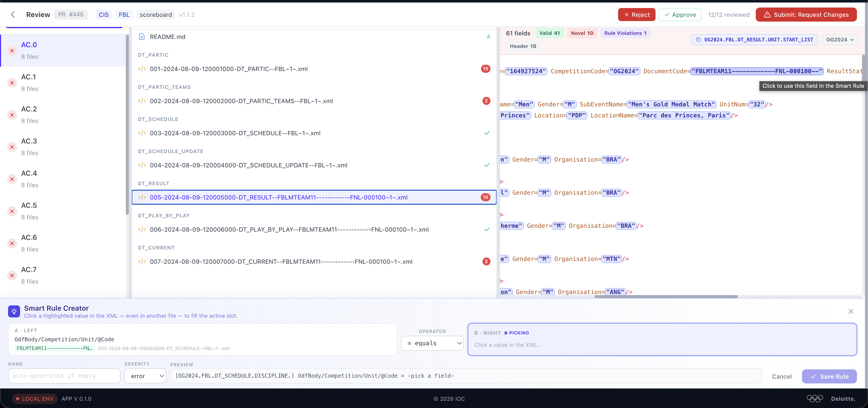Cancel the smart rule
The width and height of the screenshot is (868, 408).
pyautogui.click(x=782, y=376)
